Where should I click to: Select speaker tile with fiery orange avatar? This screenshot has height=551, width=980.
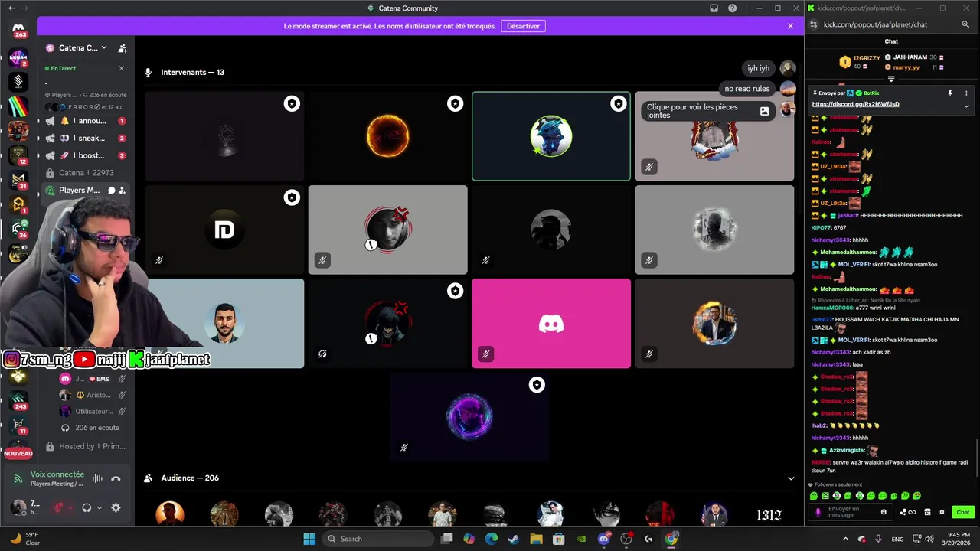pyautogui.click(x=387, y=136)
